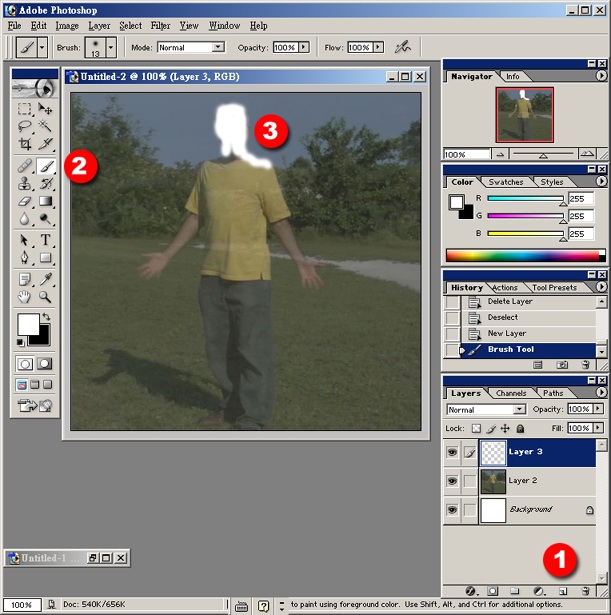
Task: Hide Layer 3 with its eye icon
Action: (x=452, y=452)
